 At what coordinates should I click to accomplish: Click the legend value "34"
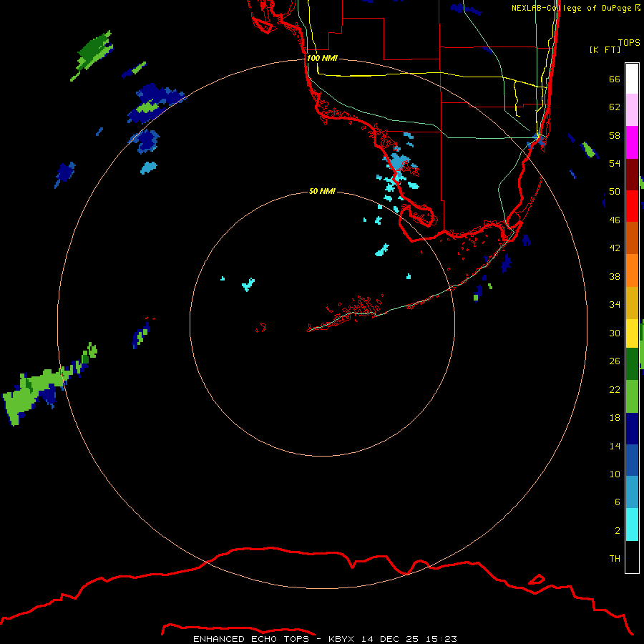tap(615, 305)
